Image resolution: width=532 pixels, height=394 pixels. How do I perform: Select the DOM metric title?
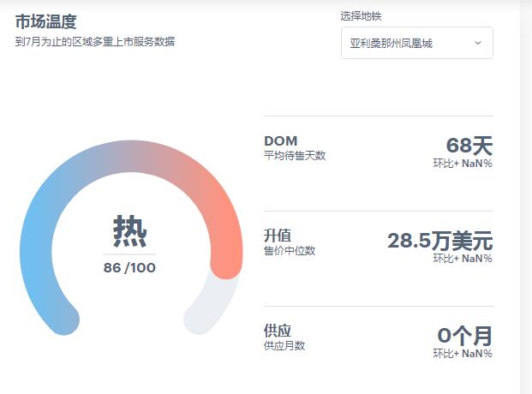(280, 141)
